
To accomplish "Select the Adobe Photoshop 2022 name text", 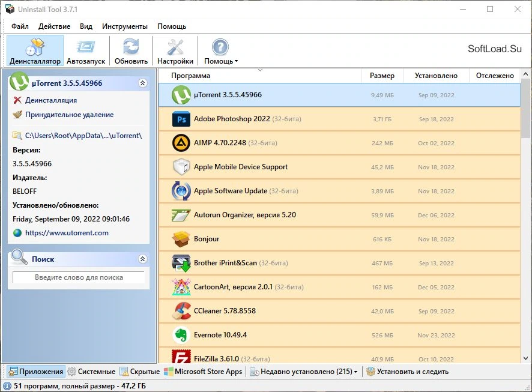I will (x=232, y=119).
